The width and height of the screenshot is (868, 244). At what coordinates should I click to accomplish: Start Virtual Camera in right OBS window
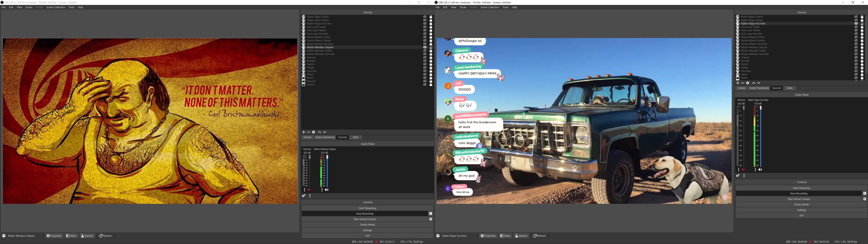(799, 199)
